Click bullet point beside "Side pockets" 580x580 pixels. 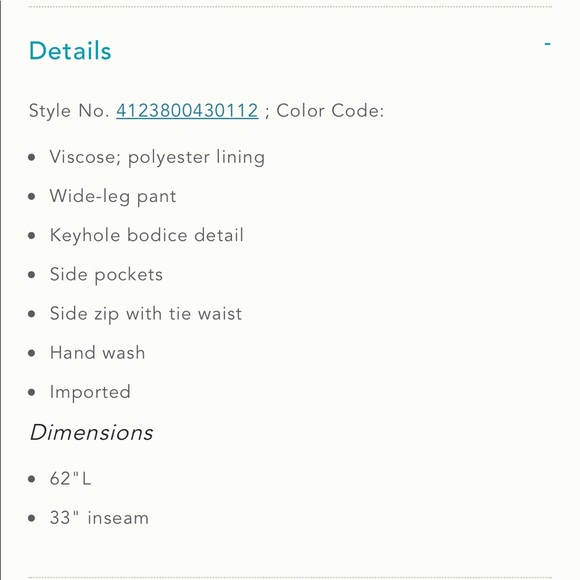click(x=32, y=275)
